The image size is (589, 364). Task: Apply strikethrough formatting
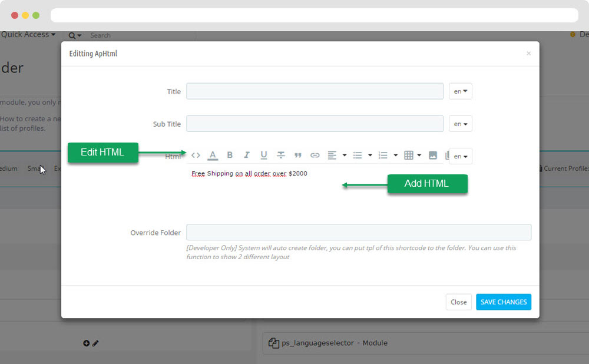pyautogui.click(x=281, y=155)
